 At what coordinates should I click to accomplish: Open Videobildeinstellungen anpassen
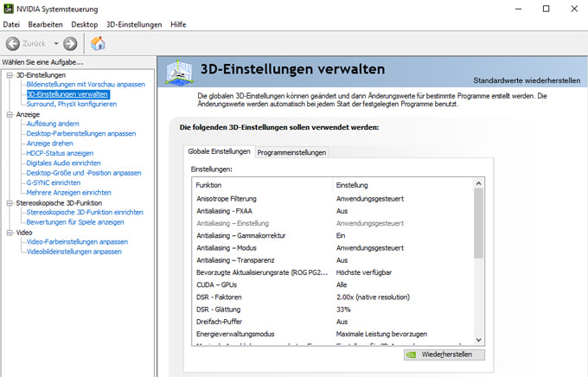point(73,252)
